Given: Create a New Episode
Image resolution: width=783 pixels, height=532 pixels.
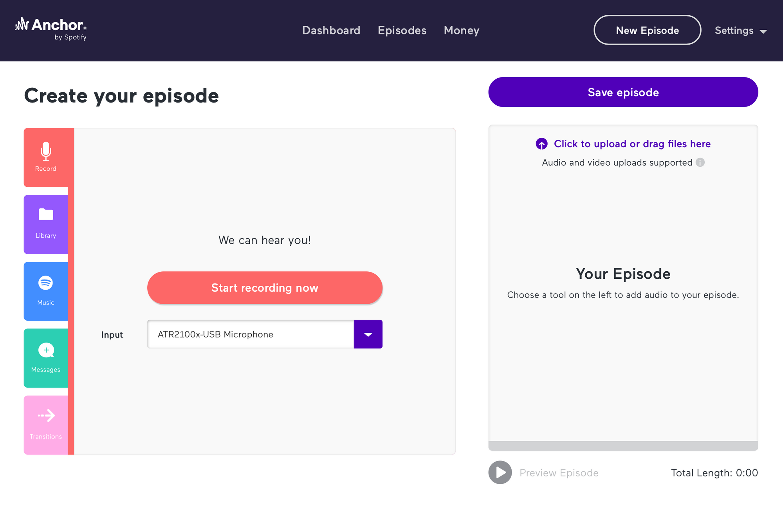Looking at the screenshot, I should click(647, 30).
